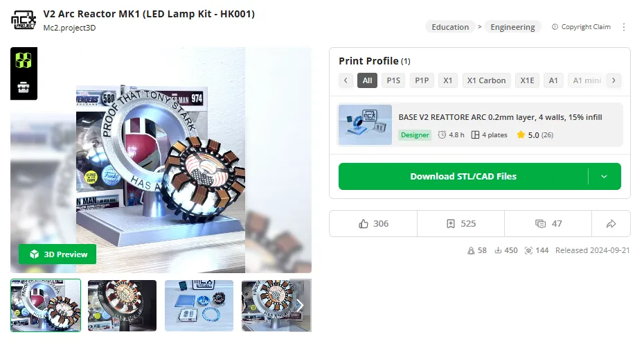
Task: Click the share arrow icon
Action: pyautogui.click(x=611, y=224)
